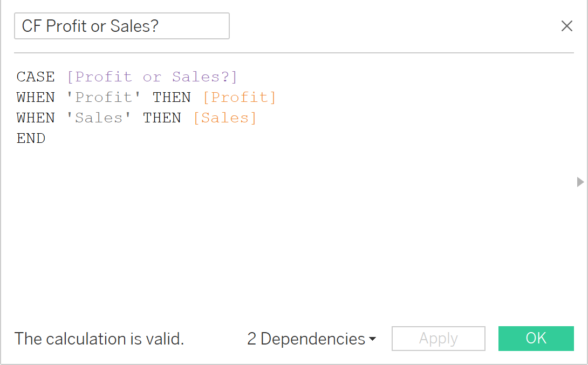This screenshot has width=588, height=365.
Task: Click THEN before the [Sales] field
Action: tap(162, 118)
